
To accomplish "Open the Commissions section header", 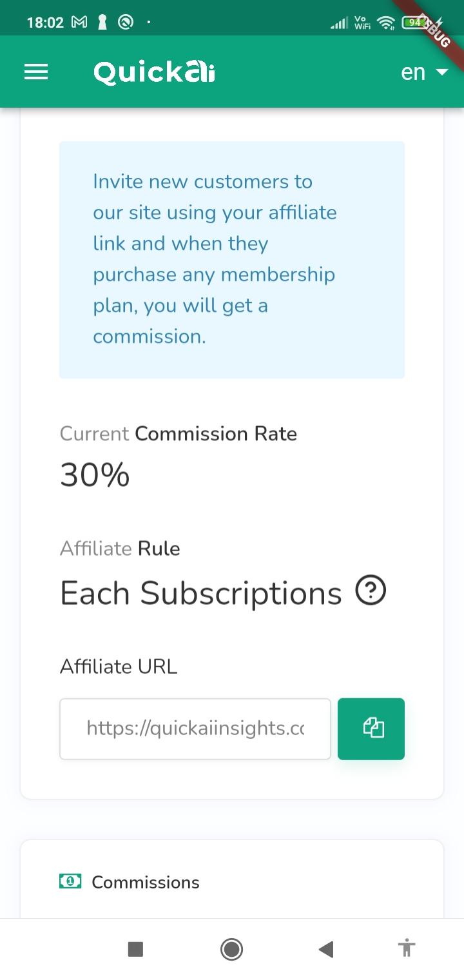I will pyautogui.click(x=146, y=882).
